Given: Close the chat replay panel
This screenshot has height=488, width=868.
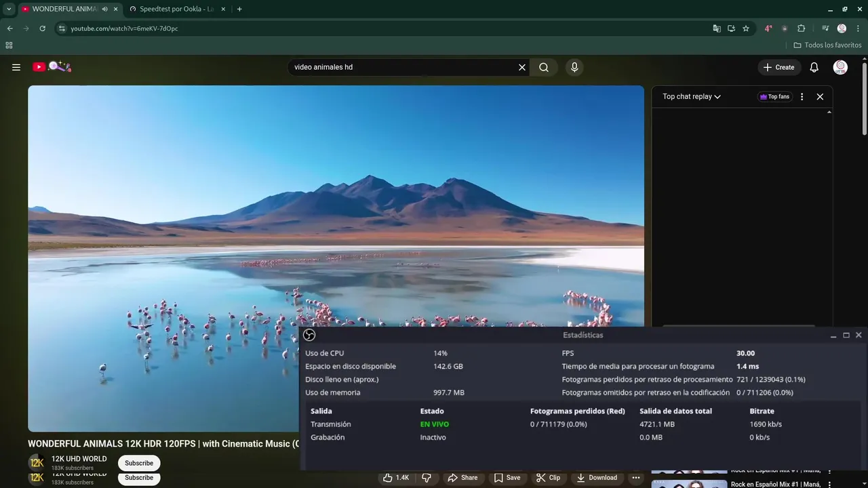Looking at the screenshot, I should (820, 96).
